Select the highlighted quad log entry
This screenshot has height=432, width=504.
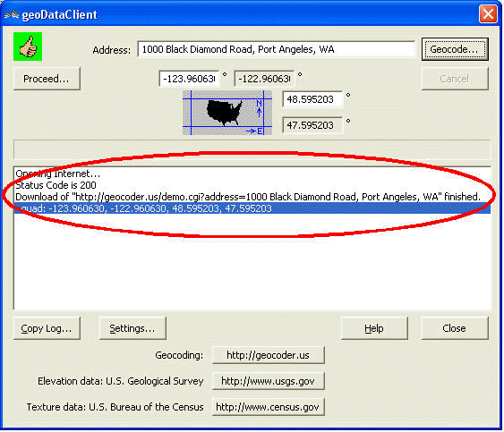click(x=252, y=208)
